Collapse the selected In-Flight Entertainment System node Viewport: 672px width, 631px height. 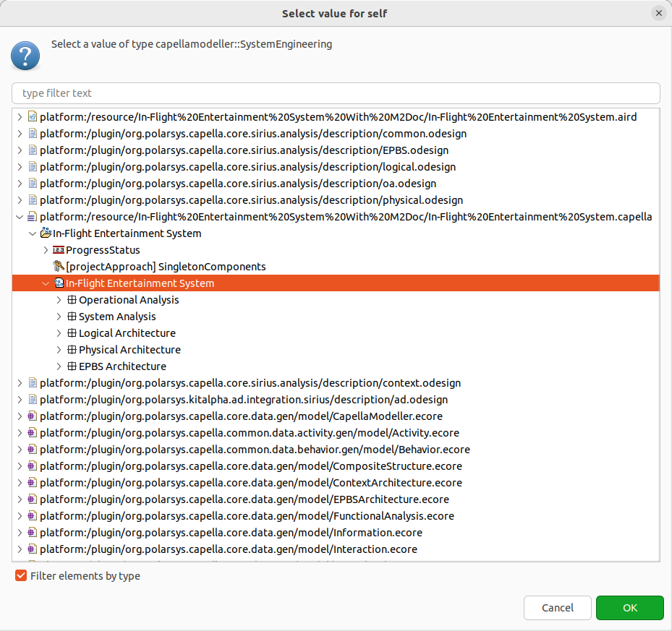point(46,283)
